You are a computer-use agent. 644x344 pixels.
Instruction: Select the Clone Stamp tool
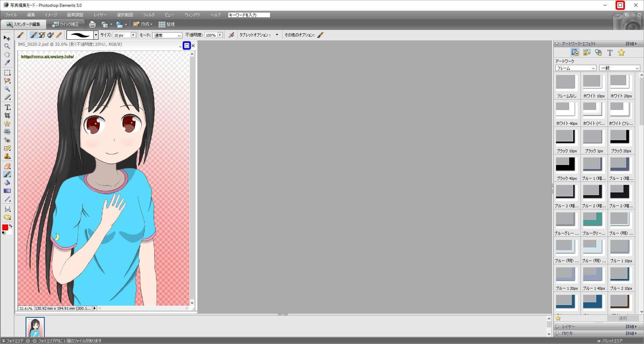pyautogui.click(x=7, y=156)
